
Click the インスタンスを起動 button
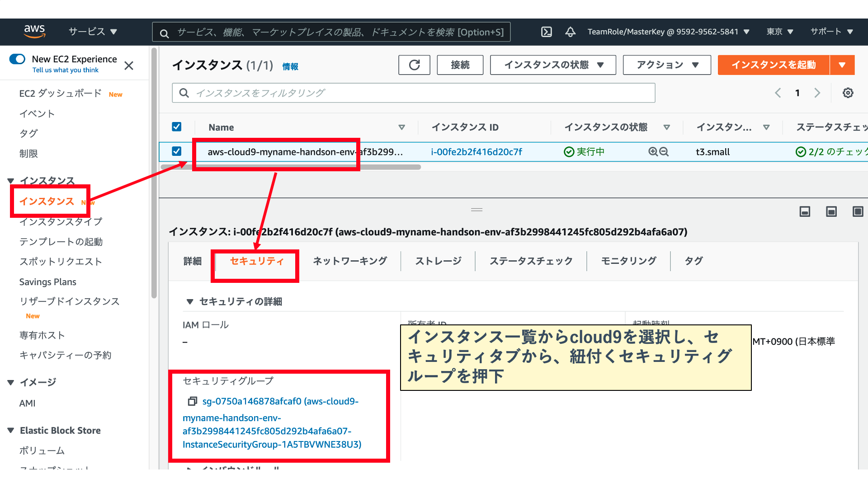(774, 65)
